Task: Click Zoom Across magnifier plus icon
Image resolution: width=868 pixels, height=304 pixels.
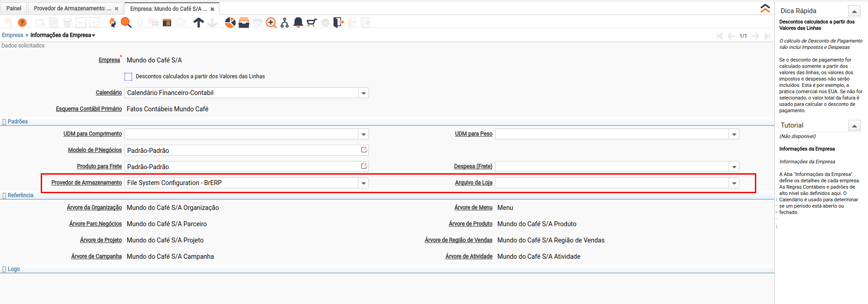Action: (x=271, y=23)
